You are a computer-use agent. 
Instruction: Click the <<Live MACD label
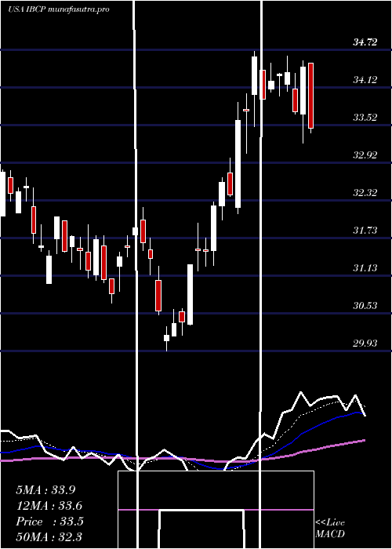(330, 529)
